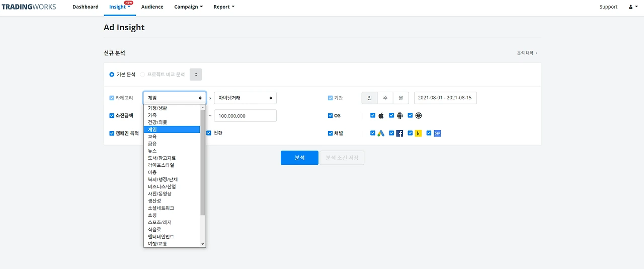The width and height of the screenshot is (644, 269).
Task: Choose 소셜네트워크 from category list
Action: tap(172, 208)
